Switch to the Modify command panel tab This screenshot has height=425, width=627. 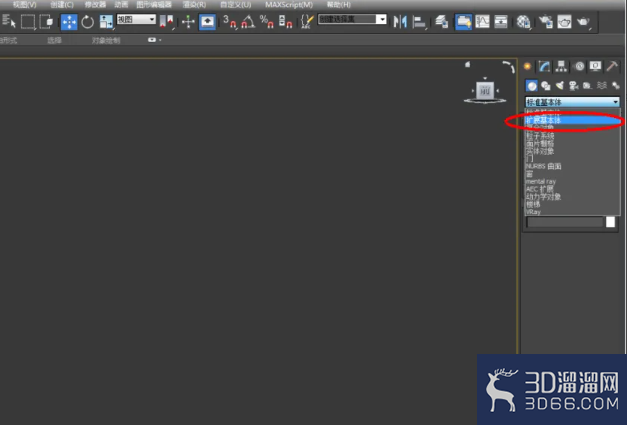point(544,66)
